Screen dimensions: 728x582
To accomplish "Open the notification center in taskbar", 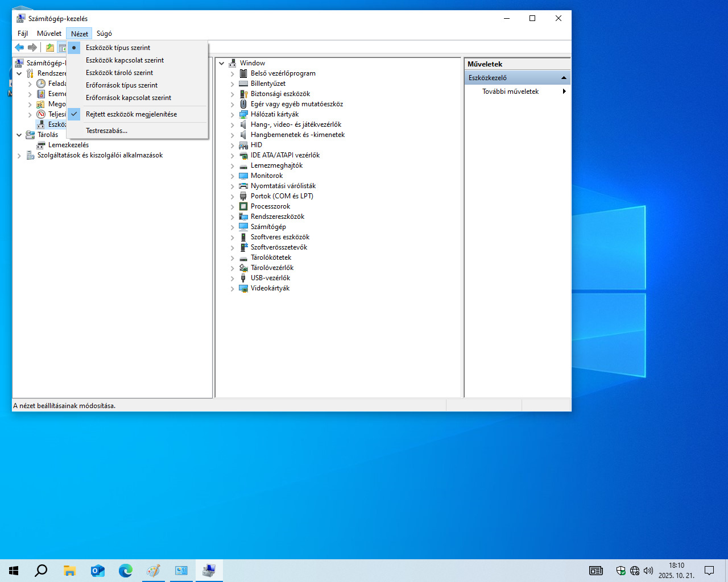I will coord(709,571).
